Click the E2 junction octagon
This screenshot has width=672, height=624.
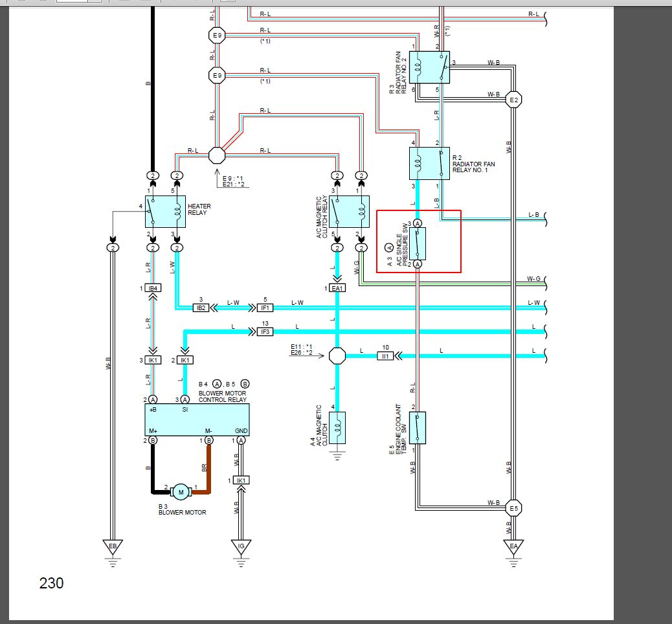(x=514, y=100)
